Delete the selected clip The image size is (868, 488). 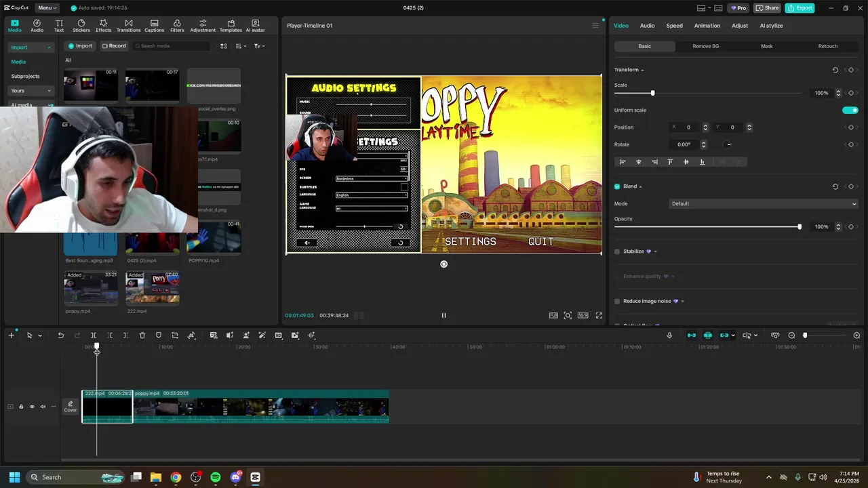142,335
